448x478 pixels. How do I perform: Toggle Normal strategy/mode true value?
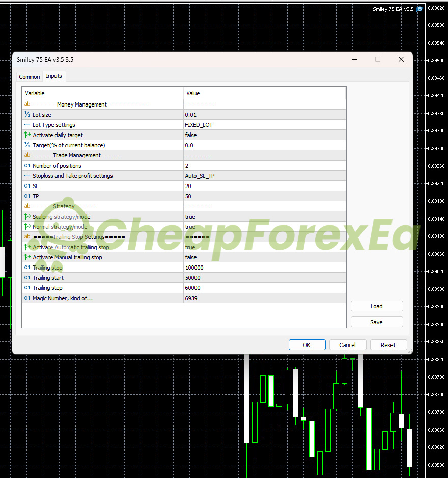(x=264, y=227)
